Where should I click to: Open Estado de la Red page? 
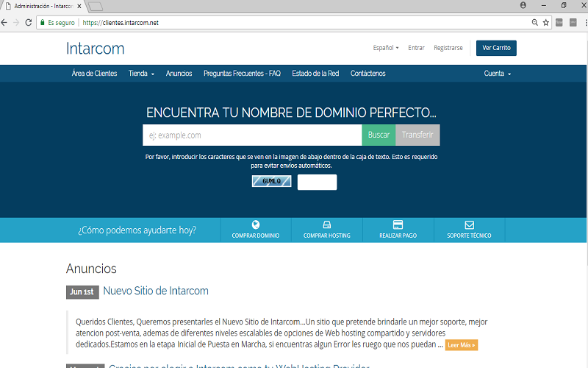(315, 73)
